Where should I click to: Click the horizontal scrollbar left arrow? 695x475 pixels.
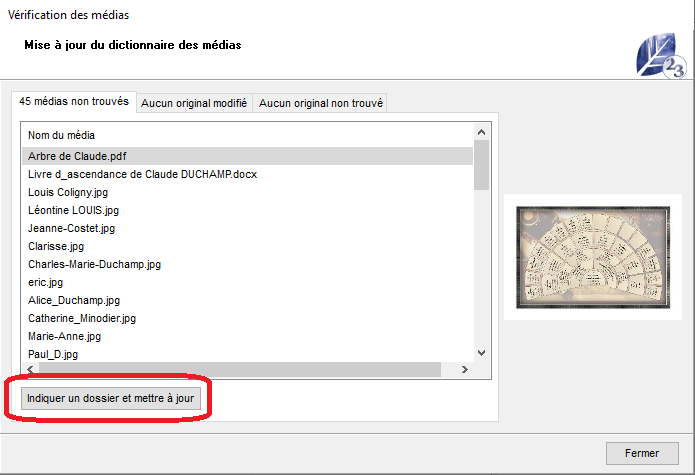click(29, 370)
